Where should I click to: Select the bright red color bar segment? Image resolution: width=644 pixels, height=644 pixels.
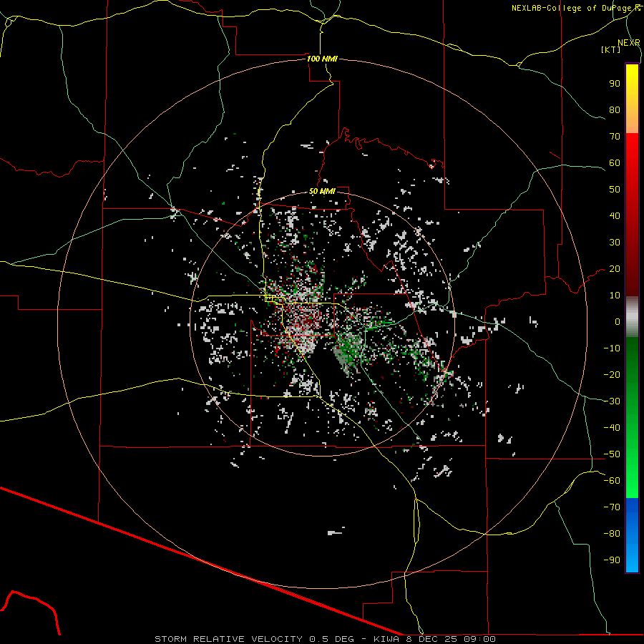point(632,150)
